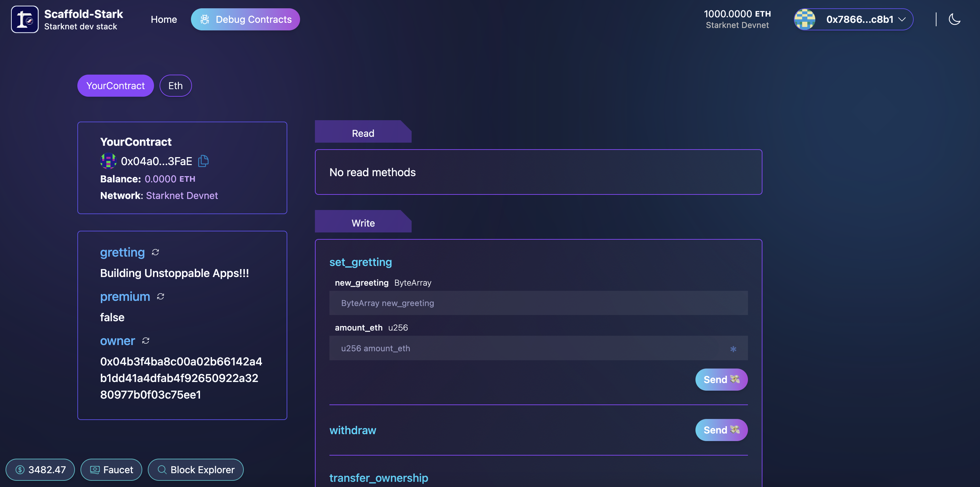Open the Debug Contracts page
The height and width of the screenshot is (487, 980).
tap(246, 19)
